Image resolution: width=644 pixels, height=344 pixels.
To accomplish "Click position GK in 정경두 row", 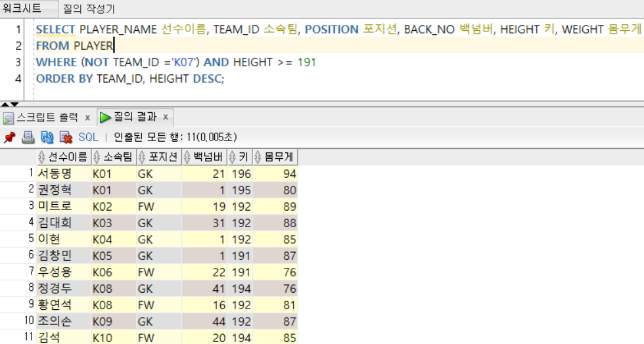I will (x=159, y=289).
